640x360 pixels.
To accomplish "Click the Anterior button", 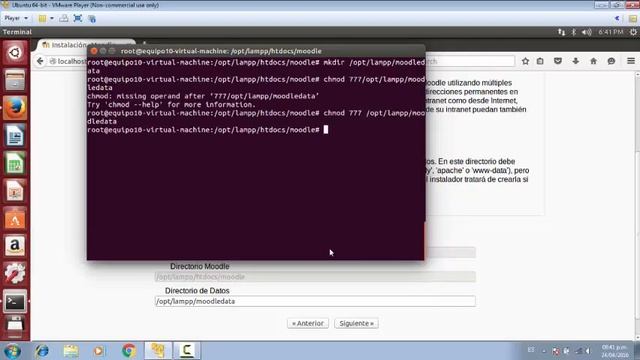I will pyautogui.click(x=308, y=323).
